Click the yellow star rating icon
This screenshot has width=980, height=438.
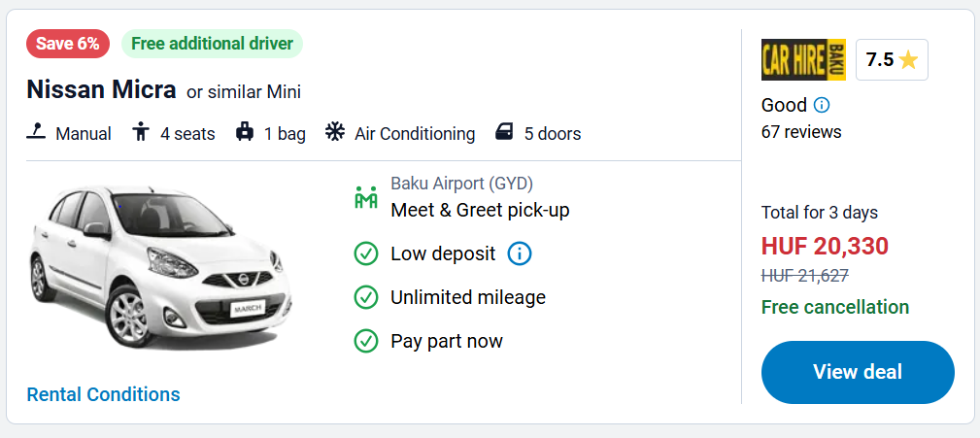[908, 60]
